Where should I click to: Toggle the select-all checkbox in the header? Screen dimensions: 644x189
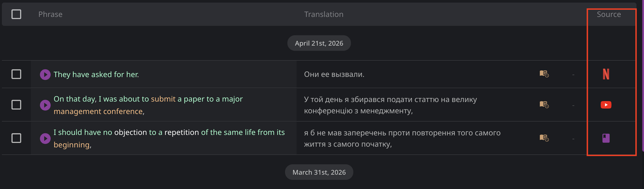[16, 14]
